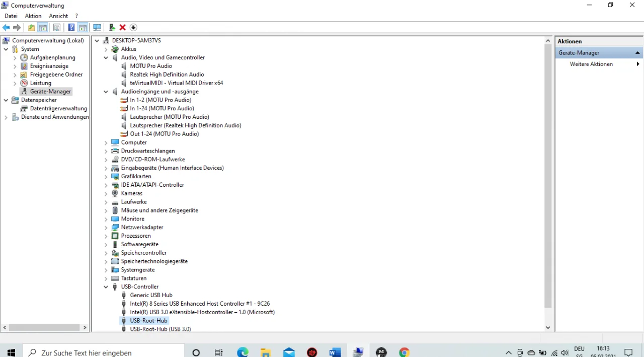Select Realtek High Definition Audio device
The width and height of the screenshot is (644, 357).
[x=167, y=75]
